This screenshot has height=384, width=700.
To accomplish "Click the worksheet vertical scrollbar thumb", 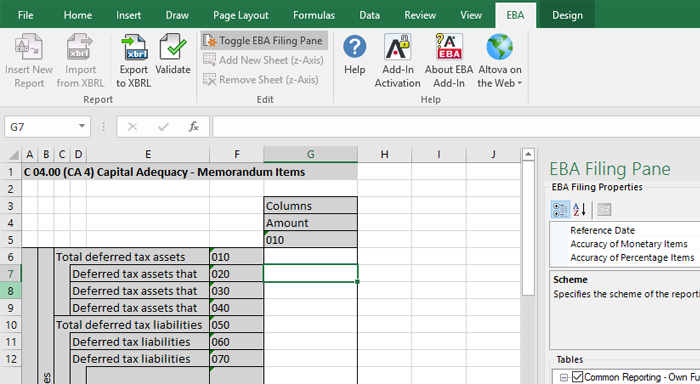I will (x=528, y=228).
